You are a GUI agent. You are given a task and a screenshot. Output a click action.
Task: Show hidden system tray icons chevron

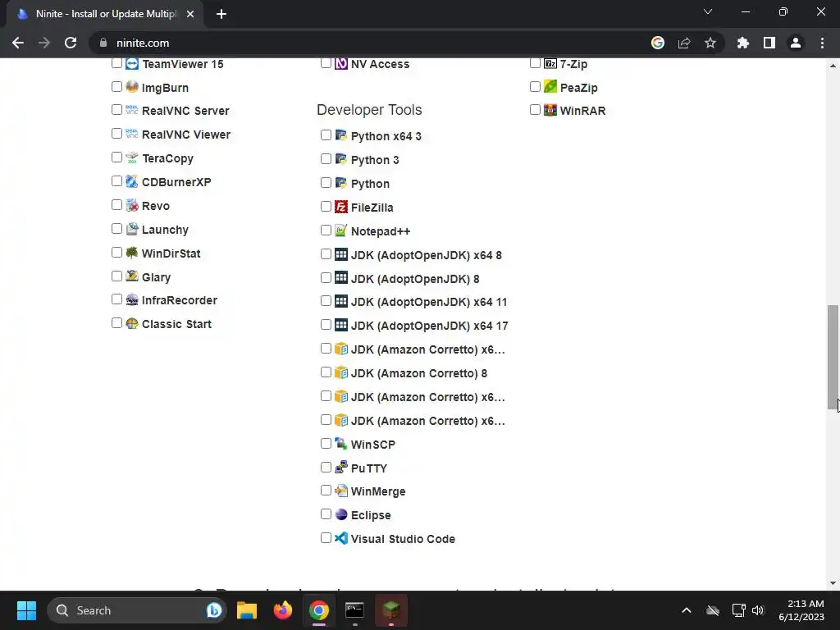[x=687, y=610]
